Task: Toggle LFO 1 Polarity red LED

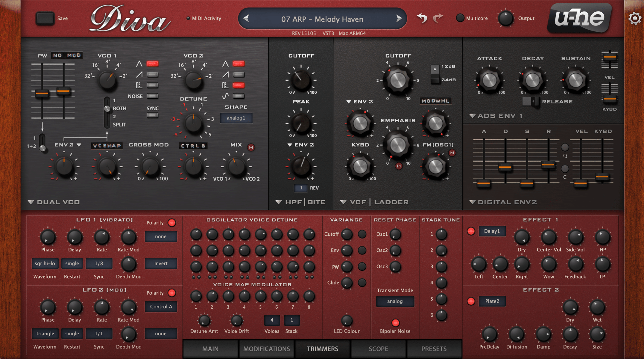Action: point(172,223)
